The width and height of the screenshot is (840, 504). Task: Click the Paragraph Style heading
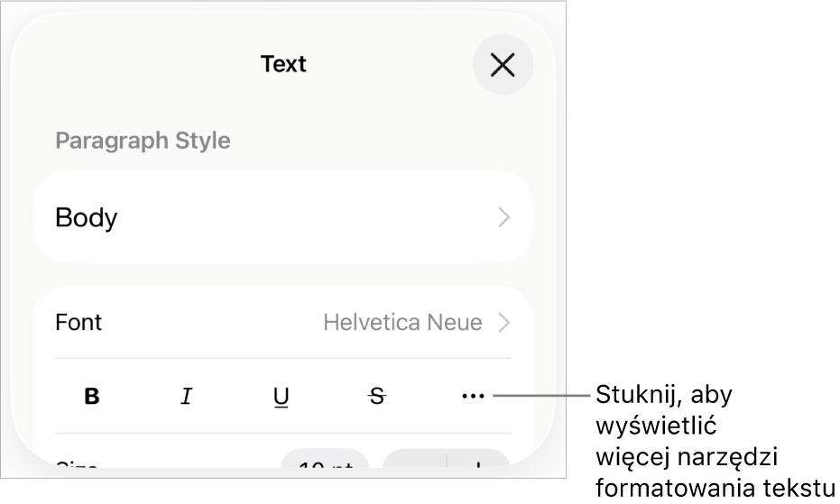point(143,141)
